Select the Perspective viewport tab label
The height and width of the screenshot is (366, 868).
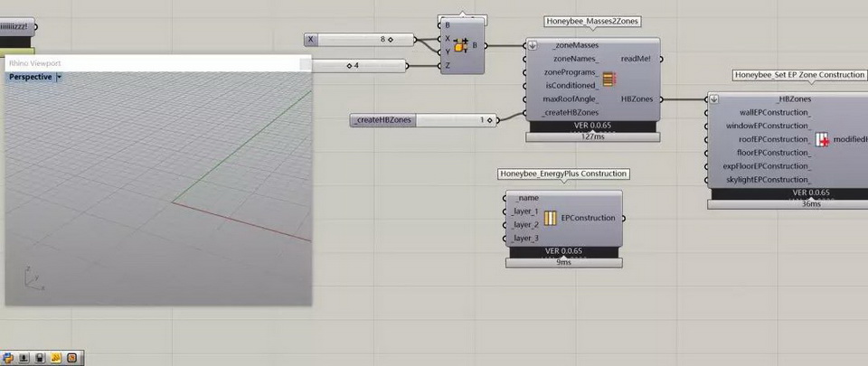(30, 78)
